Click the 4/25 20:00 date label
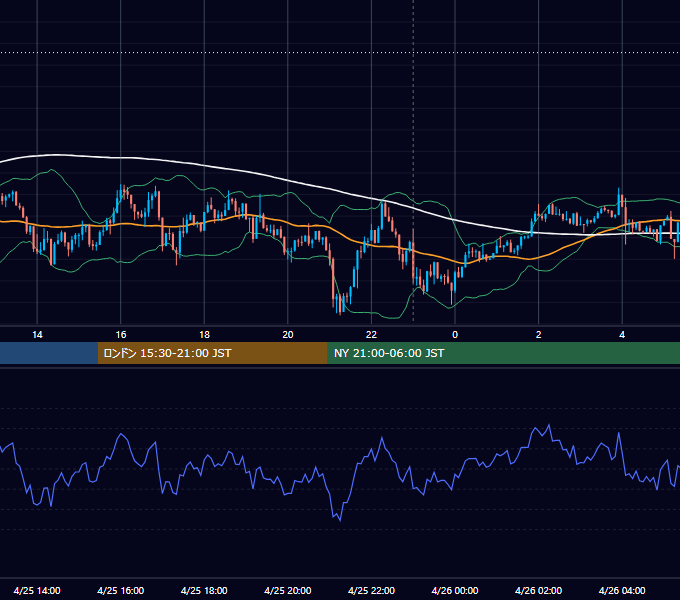 (288, 590)
